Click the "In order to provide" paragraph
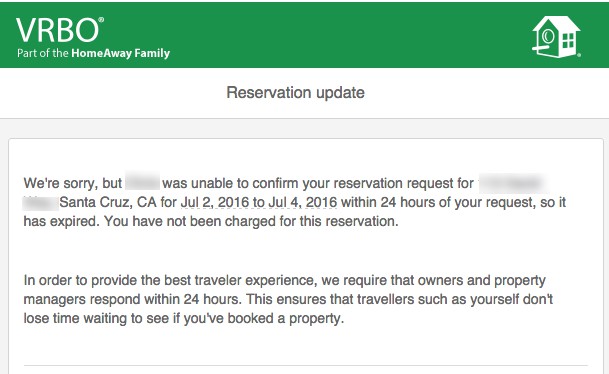This screenshot has height=374, width=609. point(288,299)
